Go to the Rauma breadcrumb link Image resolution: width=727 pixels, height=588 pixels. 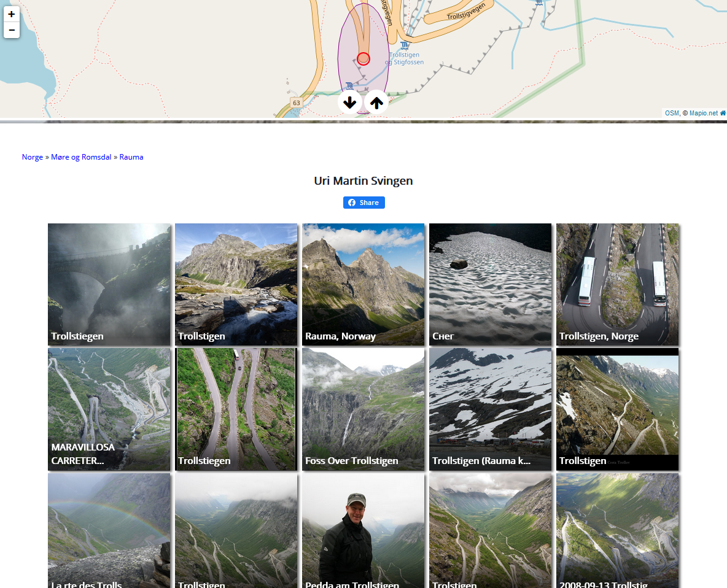click(131, 157)
